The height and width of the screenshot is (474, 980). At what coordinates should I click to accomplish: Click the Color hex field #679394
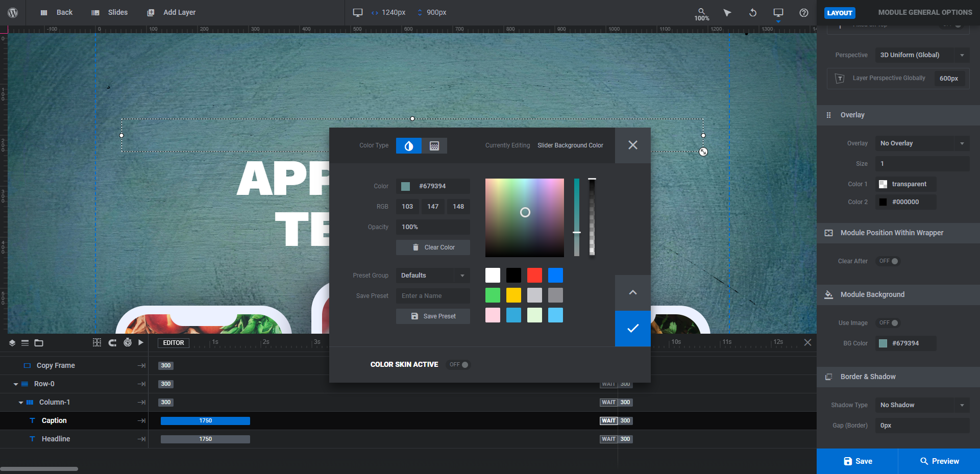pos(433,186)
